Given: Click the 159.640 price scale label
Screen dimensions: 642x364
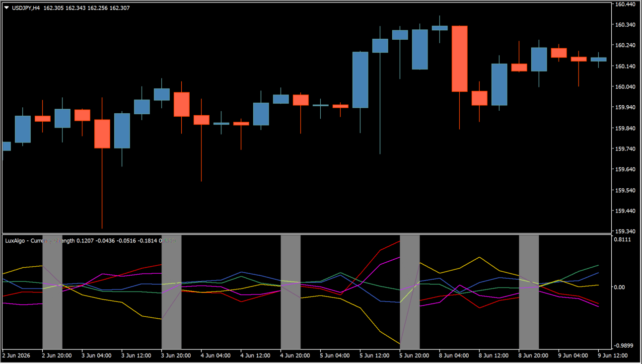Looking at the screenshot, I should pos(625,169).
